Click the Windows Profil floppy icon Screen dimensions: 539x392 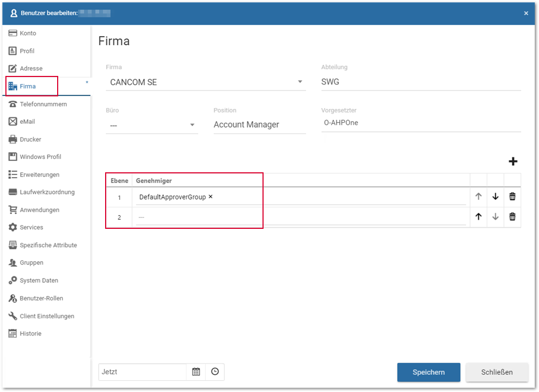(x=13, y=157)
